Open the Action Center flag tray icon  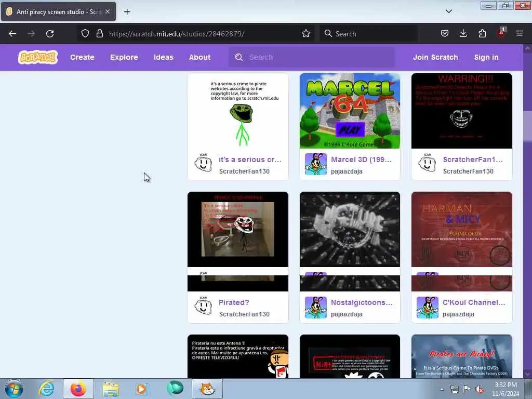click(467, 389)
